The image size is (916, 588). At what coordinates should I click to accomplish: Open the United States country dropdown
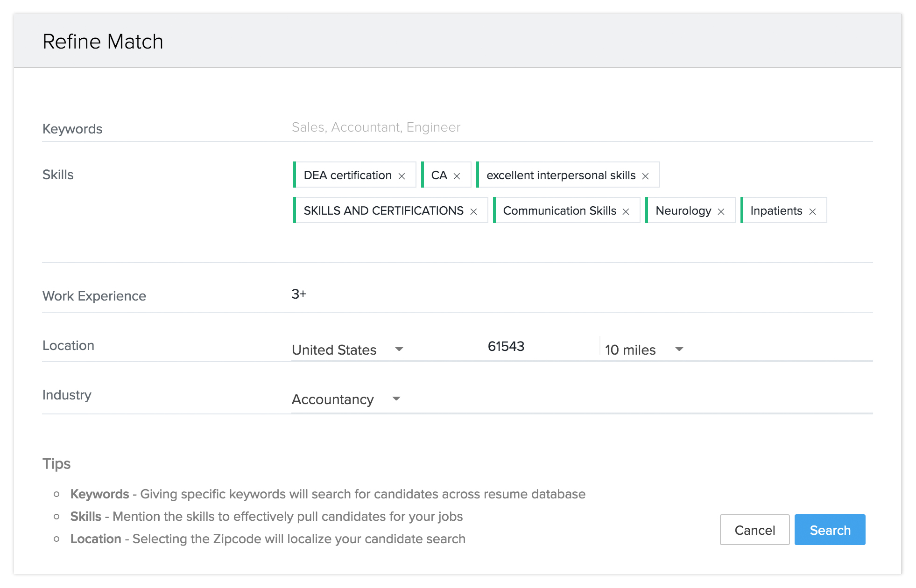(x=347, y=350)
